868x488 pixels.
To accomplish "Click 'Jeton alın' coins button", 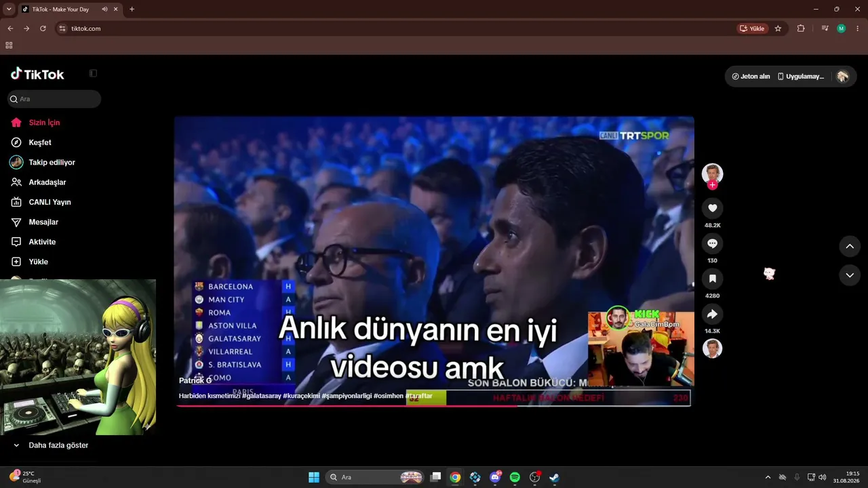I will 751,77.
